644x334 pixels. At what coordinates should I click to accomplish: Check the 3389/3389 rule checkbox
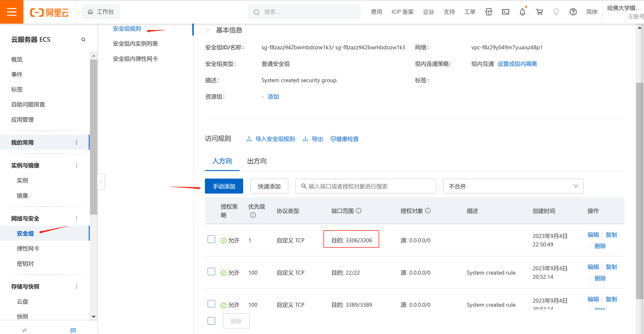click(x=211, y=303)
